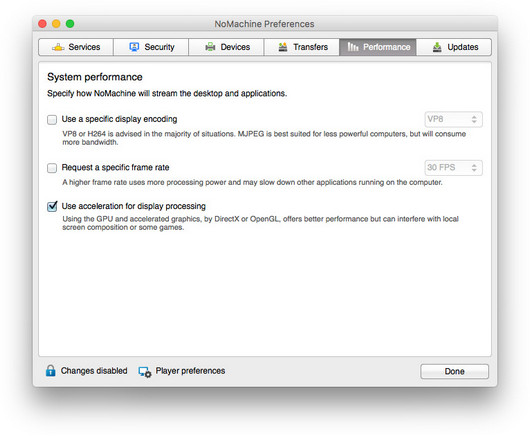Screen dimensions: 530x436
Task: Open the Player preferences link
Action: [x=190, y=371]
